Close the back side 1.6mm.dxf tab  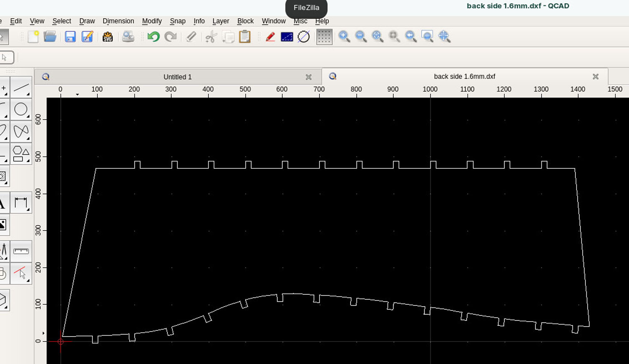595,77
